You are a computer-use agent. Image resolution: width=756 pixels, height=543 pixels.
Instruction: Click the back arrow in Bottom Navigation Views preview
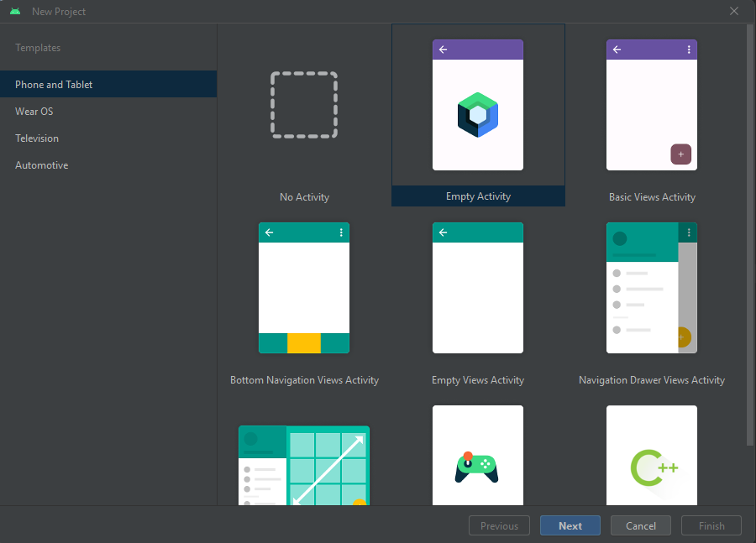(x=269, y=232)
